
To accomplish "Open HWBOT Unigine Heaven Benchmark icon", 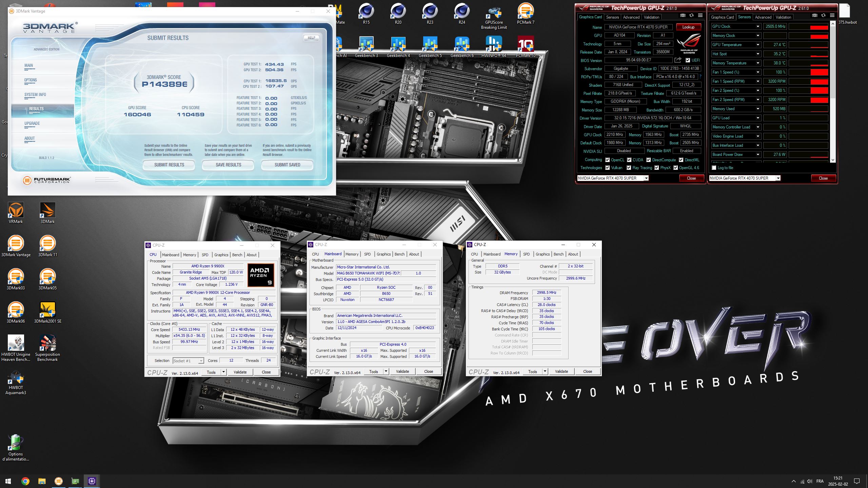I will coord(16,348).
